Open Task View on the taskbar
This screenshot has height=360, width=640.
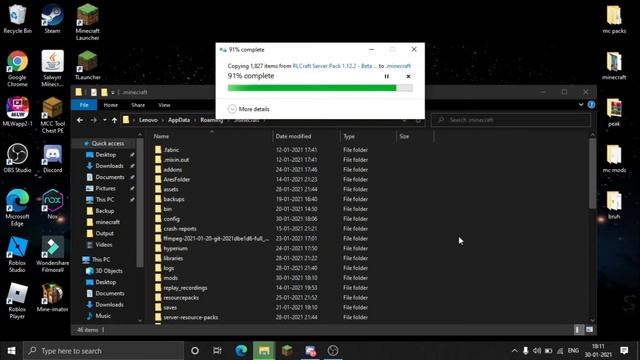tap(217, 351)
